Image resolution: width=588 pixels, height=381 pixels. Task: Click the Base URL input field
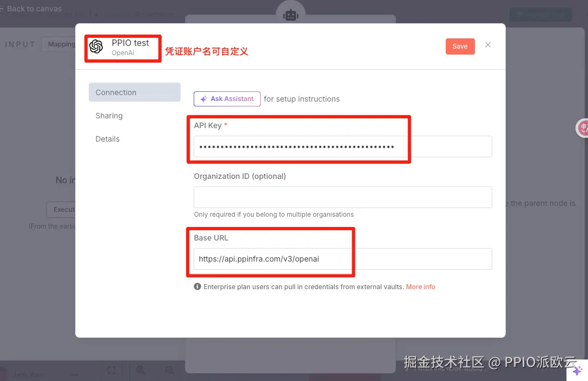point(343,259)
